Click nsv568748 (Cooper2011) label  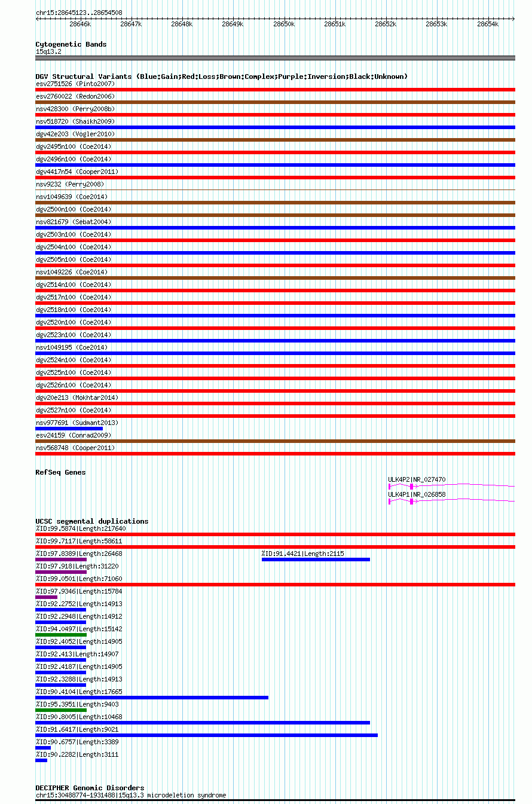tap(75, 448)
